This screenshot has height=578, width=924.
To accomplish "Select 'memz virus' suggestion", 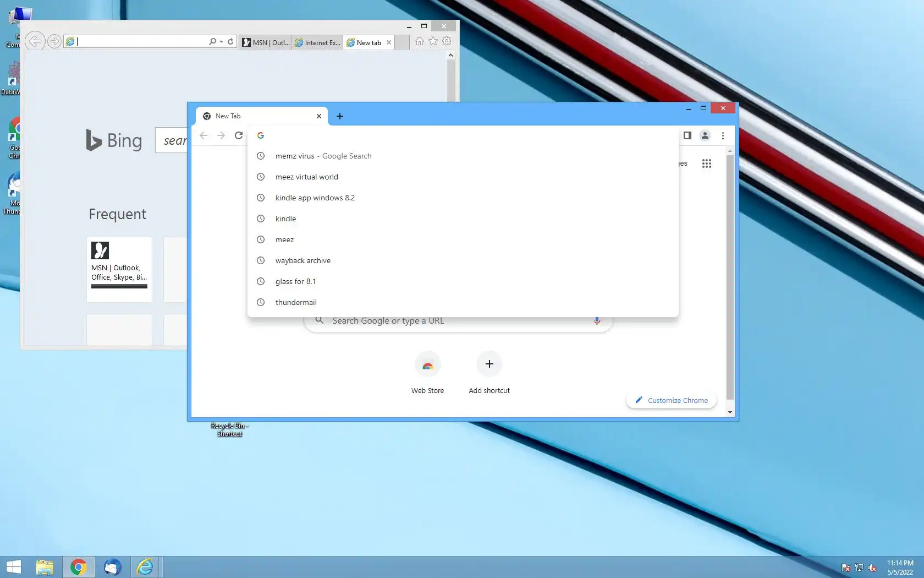I will pyautogui.click(x=463, y=156).
